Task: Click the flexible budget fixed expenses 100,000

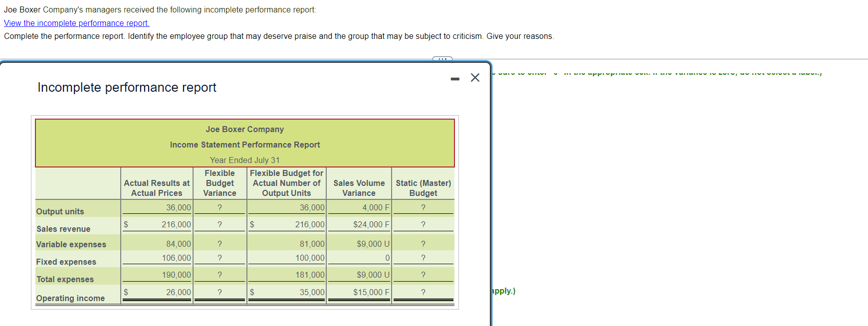Action: 310,258
